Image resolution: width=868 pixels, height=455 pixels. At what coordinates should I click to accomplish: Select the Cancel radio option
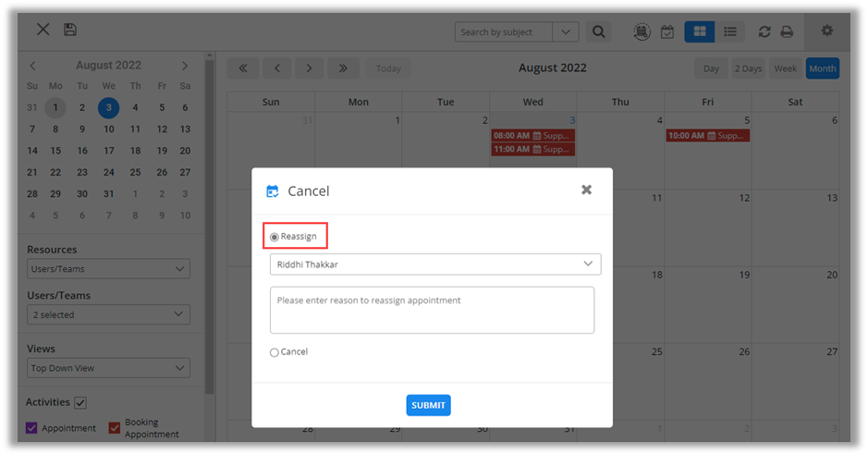tap(275, 352)
